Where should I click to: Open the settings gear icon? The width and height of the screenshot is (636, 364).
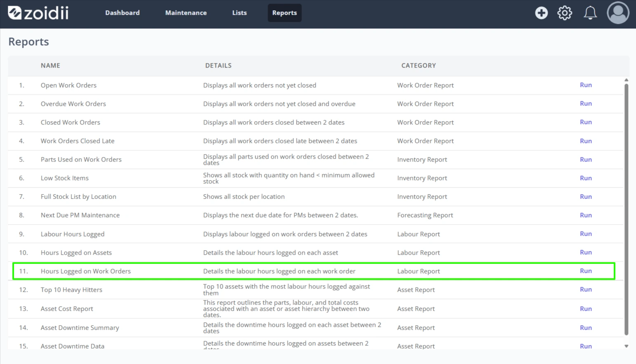click(x=565, y=13)
